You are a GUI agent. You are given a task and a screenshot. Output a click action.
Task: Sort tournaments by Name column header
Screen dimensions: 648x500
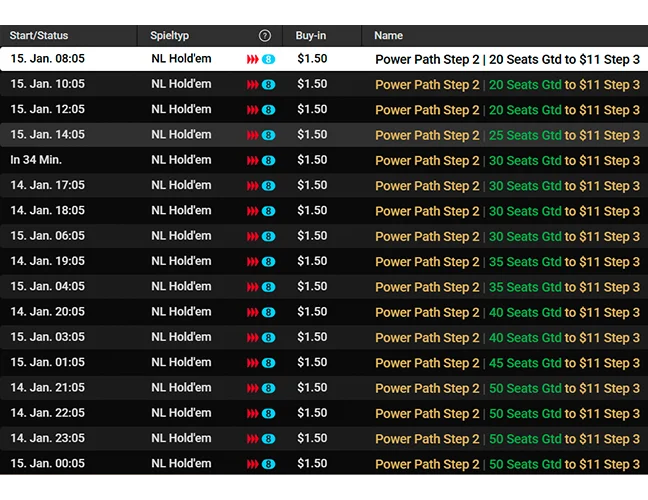point(388,36)
